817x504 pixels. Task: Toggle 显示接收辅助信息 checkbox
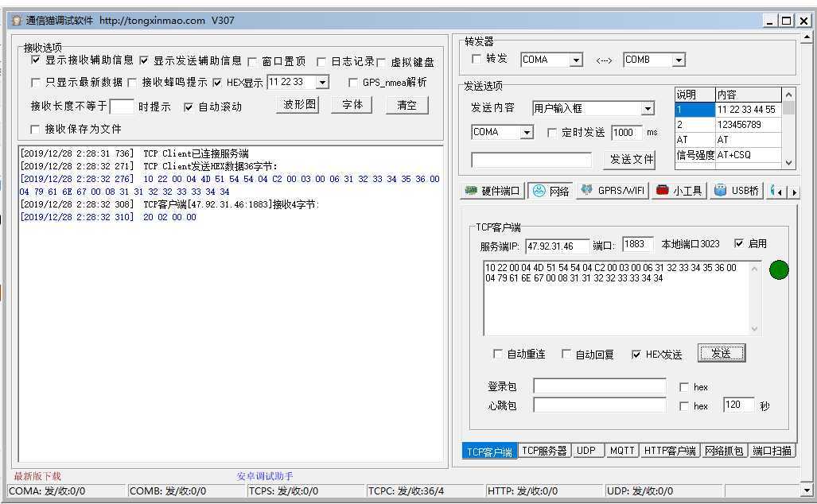(36, 60)
